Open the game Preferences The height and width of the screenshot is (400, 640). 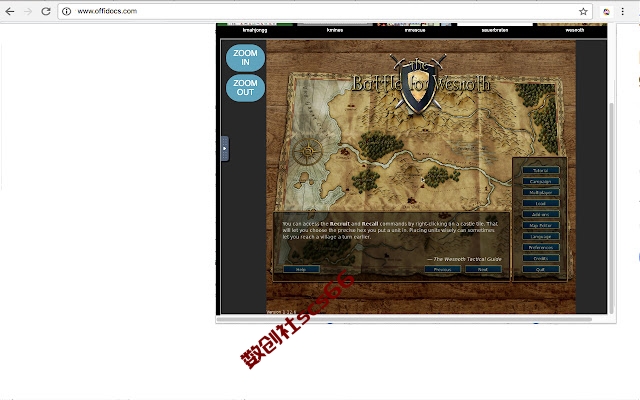click(541, 247)
